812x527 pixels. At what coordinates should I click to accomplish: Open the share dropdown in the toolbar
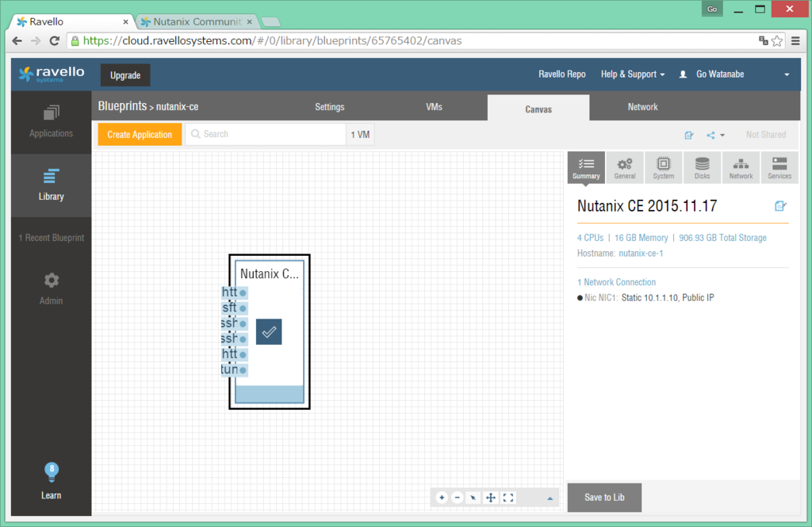pos(715,135)
